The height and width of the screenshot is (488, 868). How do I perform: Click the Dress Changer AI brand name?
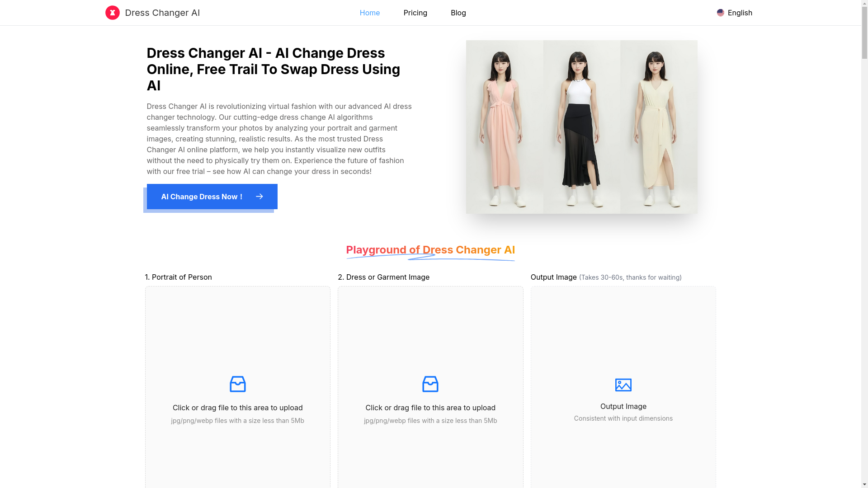pos(162,13)
